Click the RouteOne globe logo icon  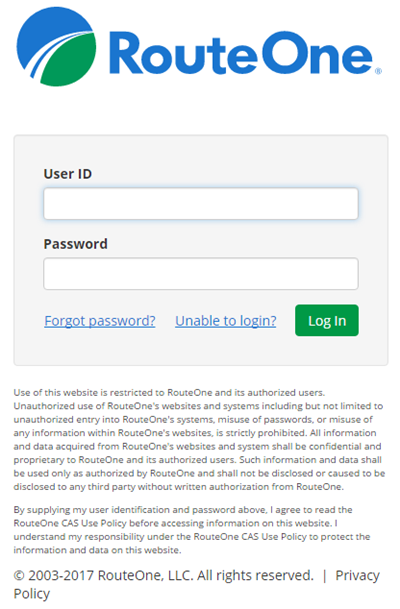pos(56,46)
